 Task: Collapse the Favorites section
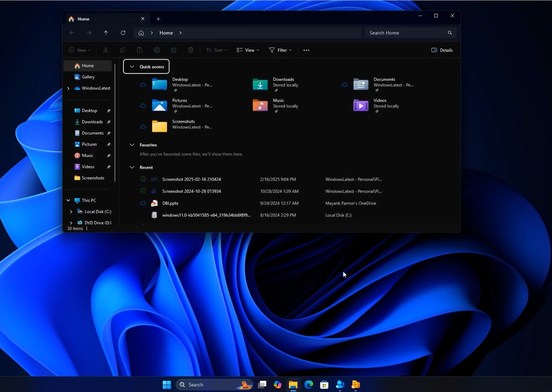pos(132,145)
